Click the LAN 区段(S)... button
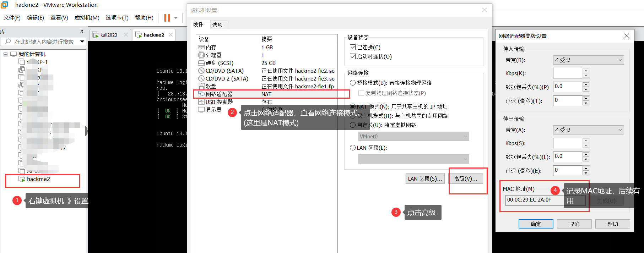 425,179
